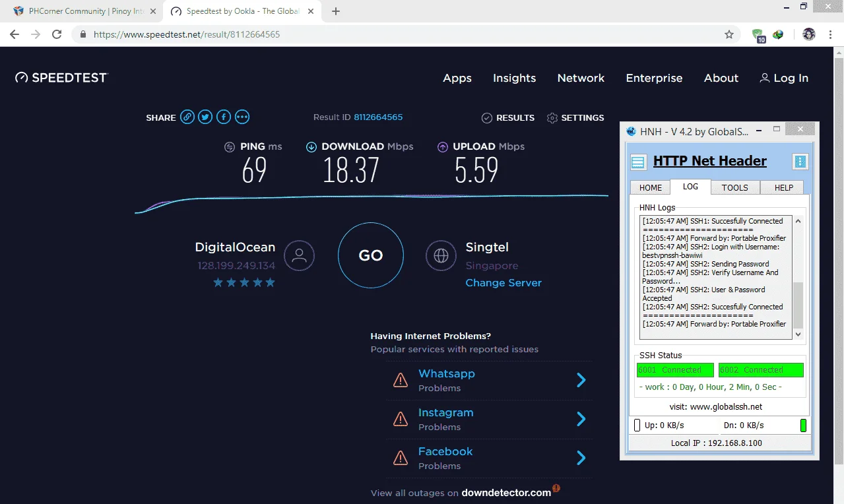Open Apps navigation menu
The height and width of the screenshot is (504, 844).
457,78
